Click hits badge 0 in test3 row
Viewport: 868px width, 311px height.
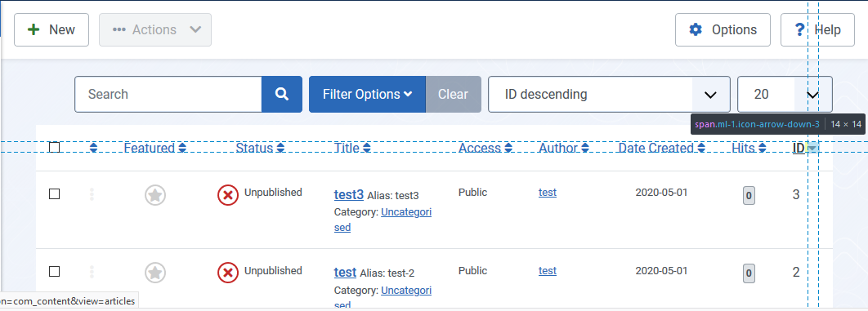click(749, 196)
